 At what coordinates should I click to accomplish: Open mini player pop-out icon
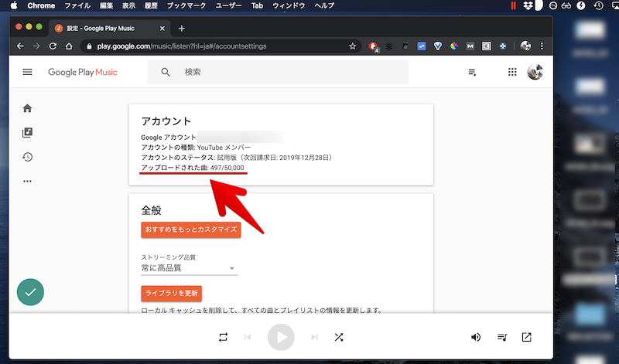pos(526,338)
